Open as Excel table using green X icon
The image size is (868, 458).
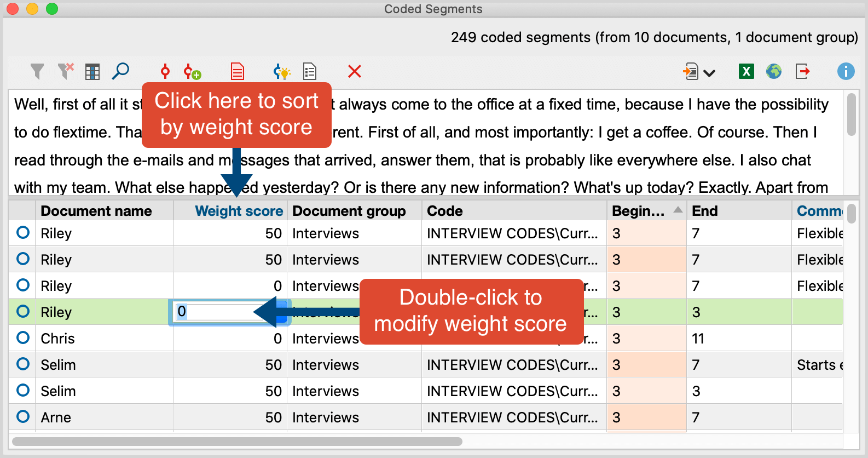click(746, 71)
